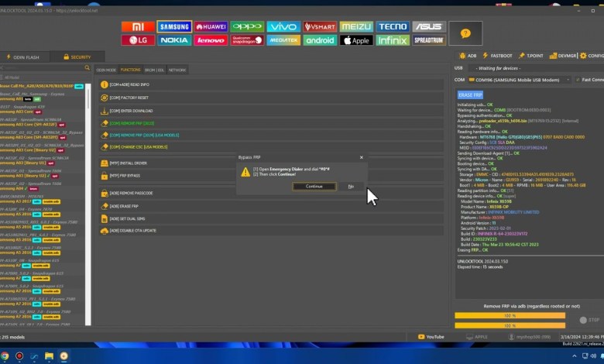Open DEVMGR device manager button
The image size is (604, 364).
pyautogui.click(x=563, y=56)
